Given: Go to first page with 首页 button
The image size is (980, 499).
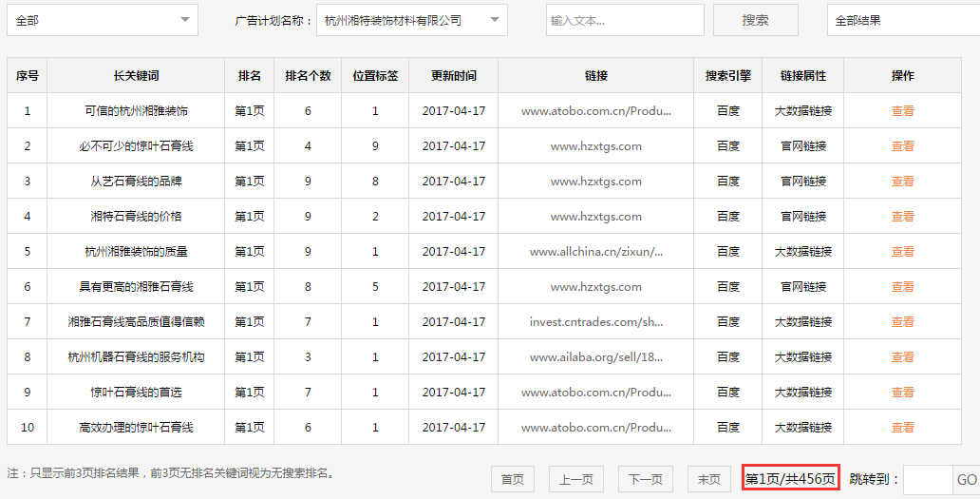Looking at the screenshot, I should 513,480.
